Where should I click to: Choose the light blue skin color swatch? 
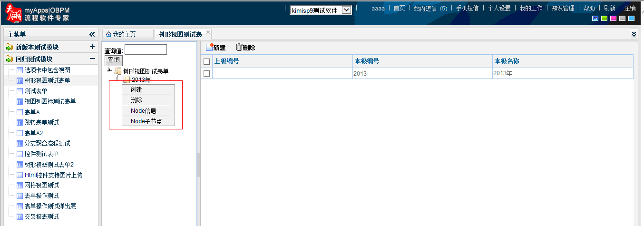pos(631,18)
